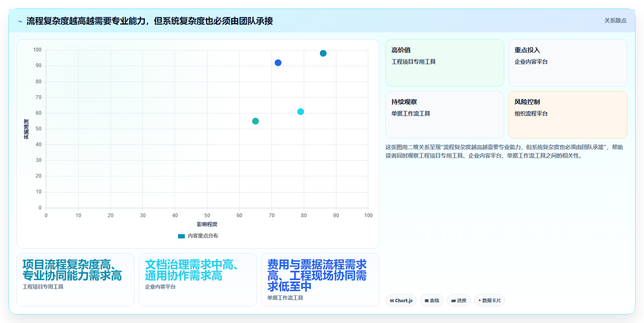Click 企业内容平台 under the cyan headline

[x=160, y=287]
